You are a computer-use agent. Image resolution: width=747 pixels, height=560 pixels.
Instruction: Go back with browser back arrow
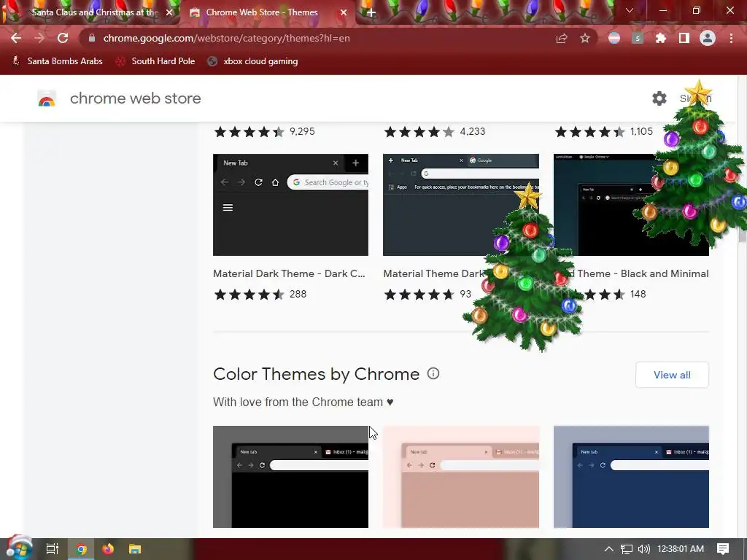16,38
